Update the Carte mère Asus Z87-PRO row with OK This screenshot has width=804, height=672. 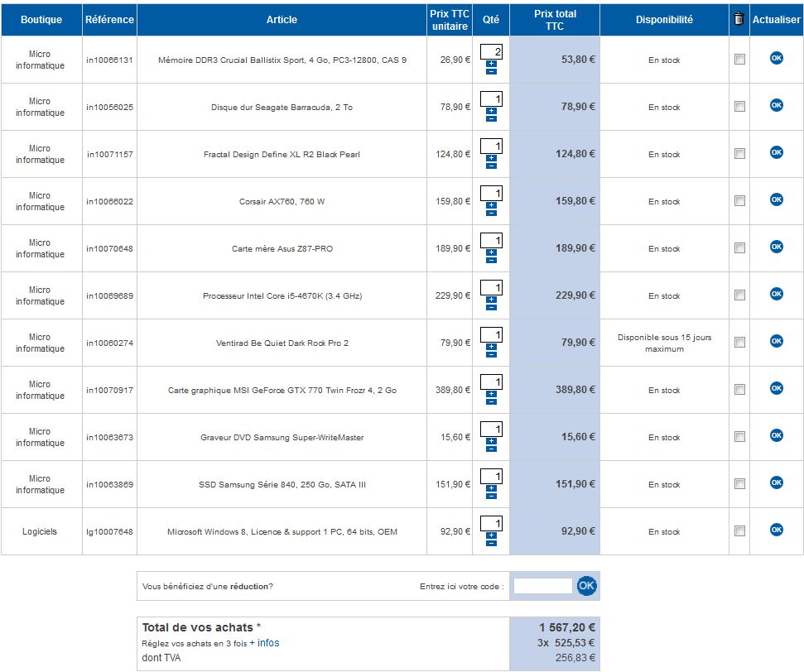tap(777, 247)
